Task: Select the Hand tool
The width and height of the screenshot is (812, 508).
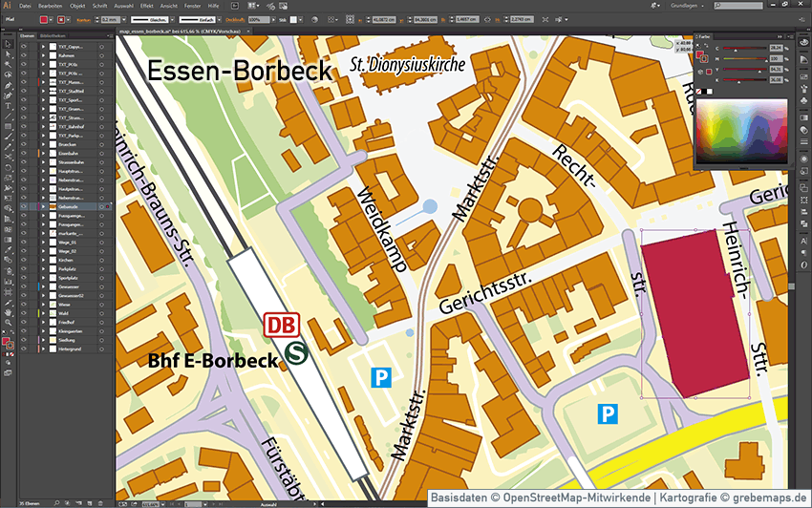Action: [x=9, y=311]
